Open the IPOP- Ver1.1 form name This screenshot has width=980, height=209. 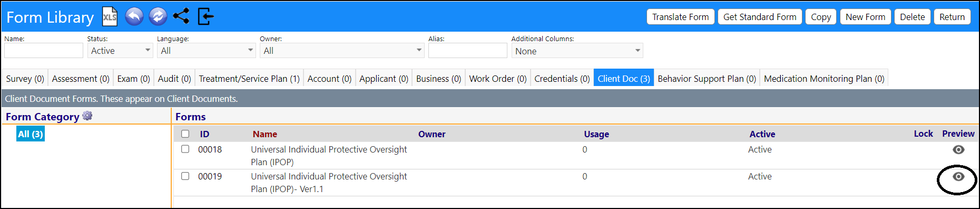[x=329, y=183]
